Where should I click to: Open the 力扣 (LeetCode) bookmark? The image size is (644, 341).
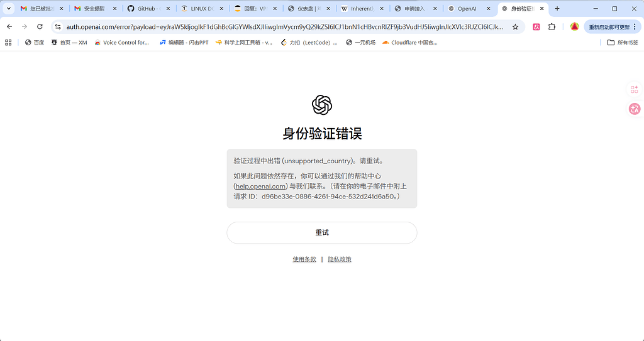[309, 42]
